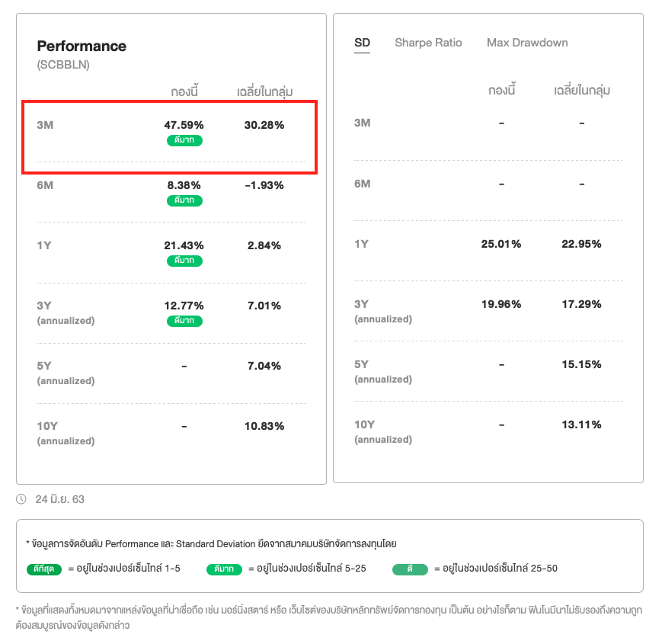Click the clock icon beside the date
The image size is (662, 644).
[x=21, y=499]
